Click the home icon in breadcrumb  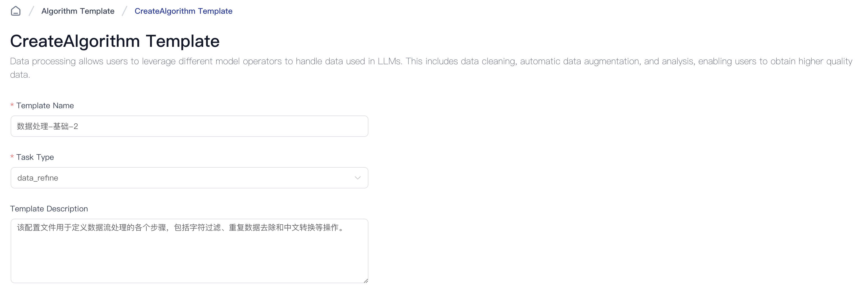(x=15, y=11)
